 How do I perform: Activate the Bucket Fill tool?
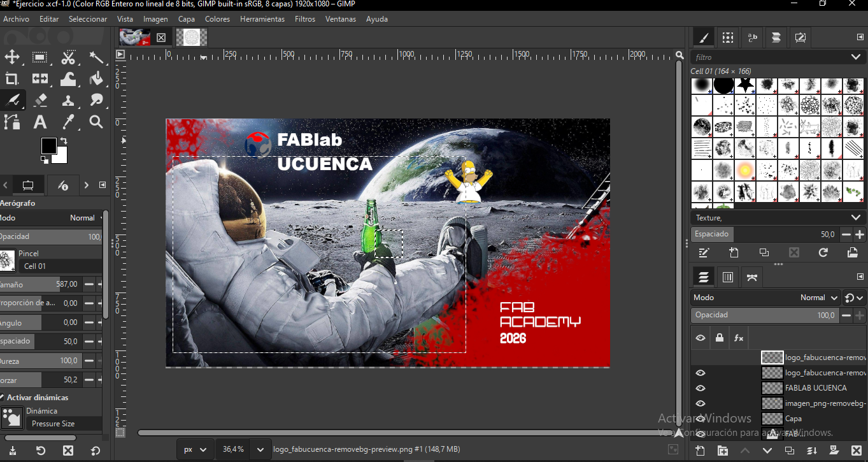[x=96, y=79]
